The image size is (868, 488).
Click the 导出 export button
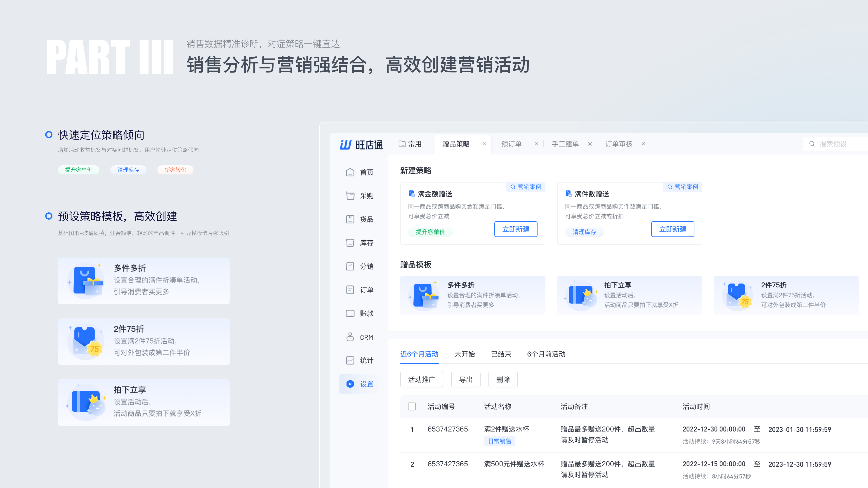coord(466,380)
